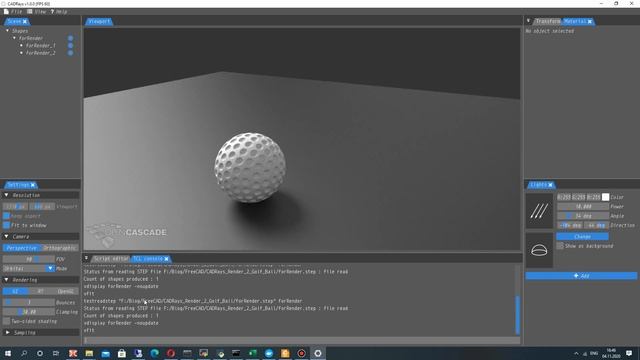Toggle Fit to window checkbox
The image size is (640, 360).
[6, 225]
